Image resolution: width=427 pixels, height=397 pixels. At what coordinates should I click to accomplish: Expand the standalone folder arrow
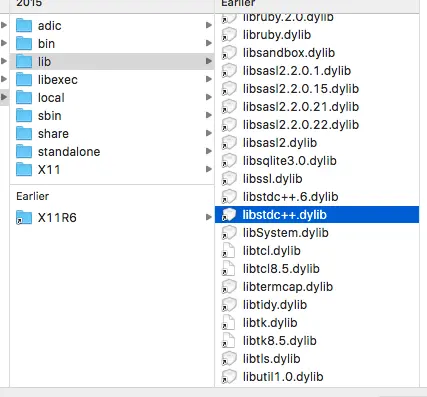[209, 151]
